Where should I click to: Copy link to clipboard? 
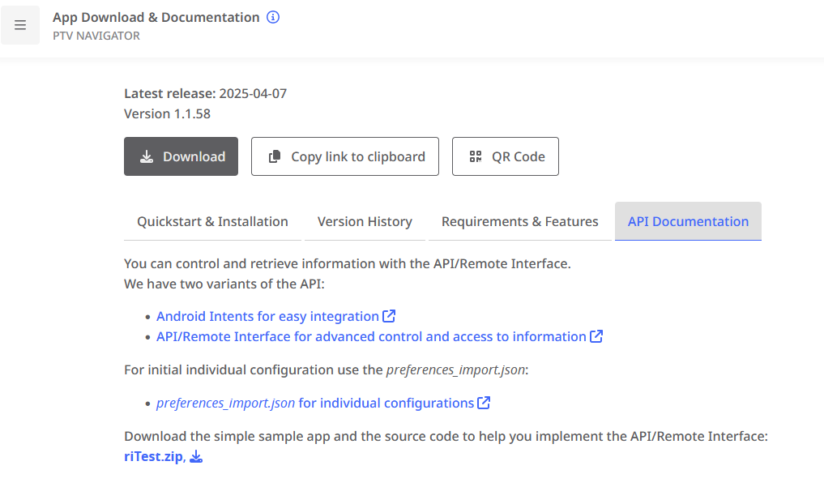[x=344, y=156]
